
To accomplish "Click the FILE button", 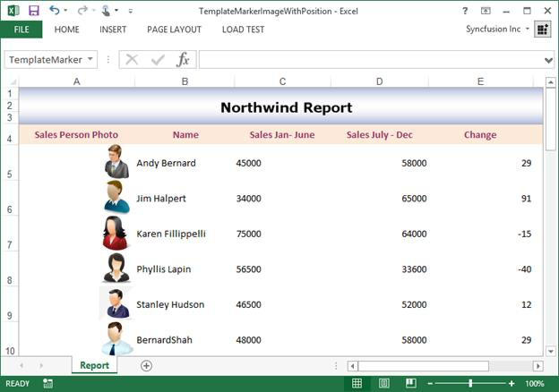I will (21, 30).
